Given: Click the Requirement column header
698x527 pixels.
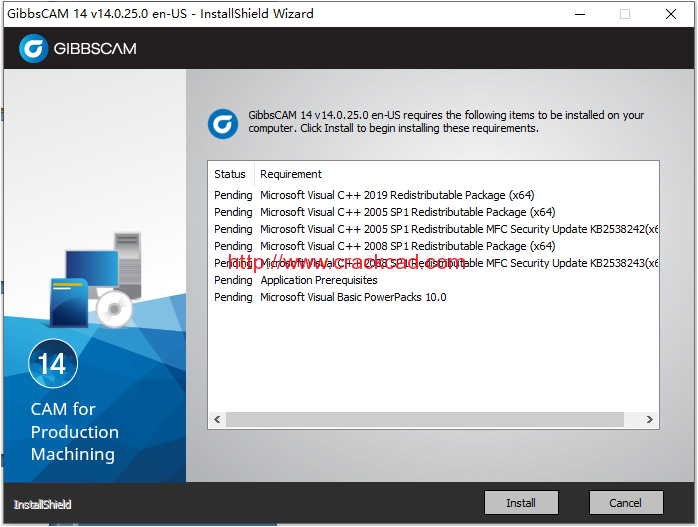Looking at the screenshot, I should pyautogui.click(x=291, y=174).
